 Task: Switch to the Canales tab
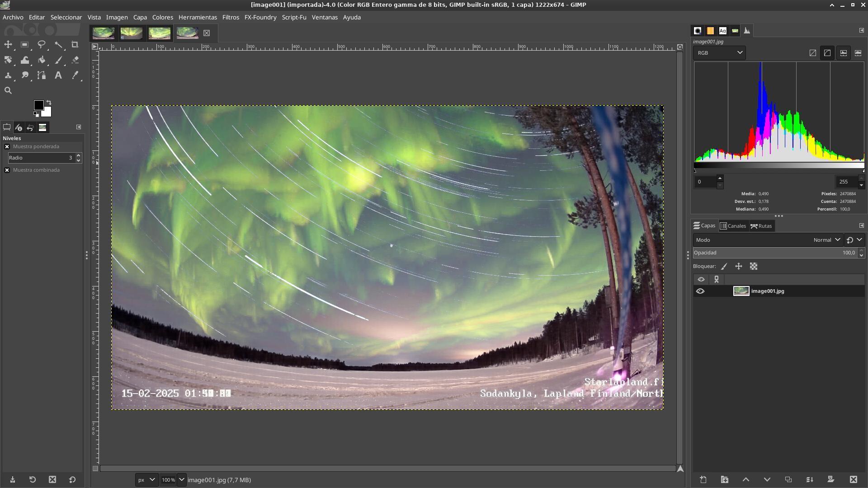click(x=733, y=226)
